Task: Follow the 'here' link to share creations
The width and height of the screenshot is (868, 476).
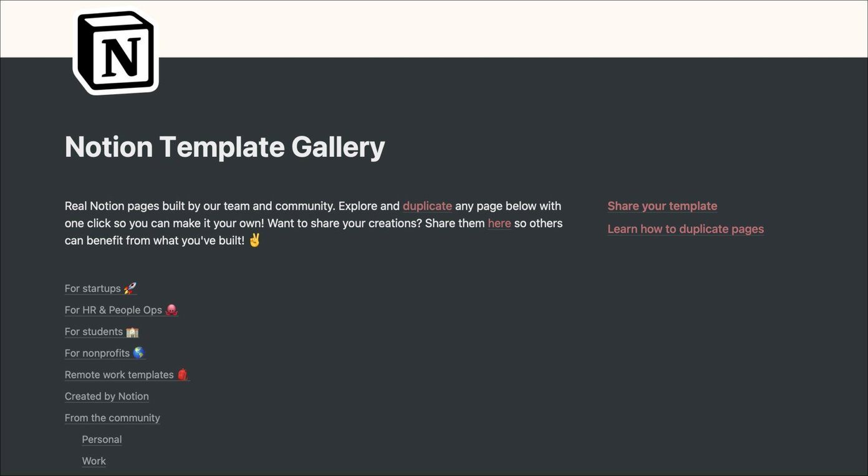Action: click(x=499, y=223)
